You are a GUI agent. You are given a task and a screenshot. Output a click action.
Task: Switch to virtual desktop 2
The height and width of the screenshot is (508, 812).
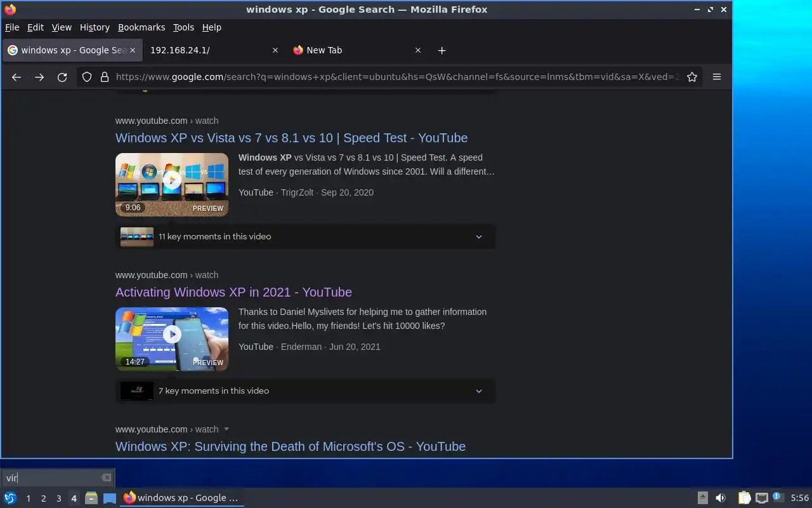(x=43, y=498)
